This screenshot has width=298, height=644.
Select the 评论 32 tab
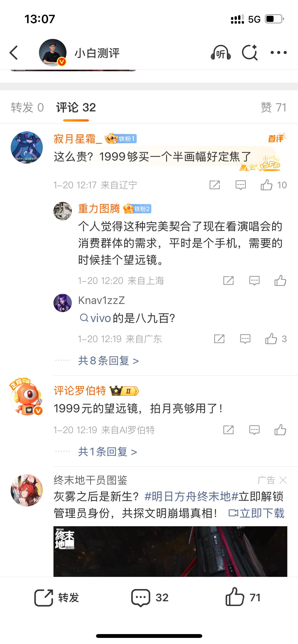[x=76, y=107]
